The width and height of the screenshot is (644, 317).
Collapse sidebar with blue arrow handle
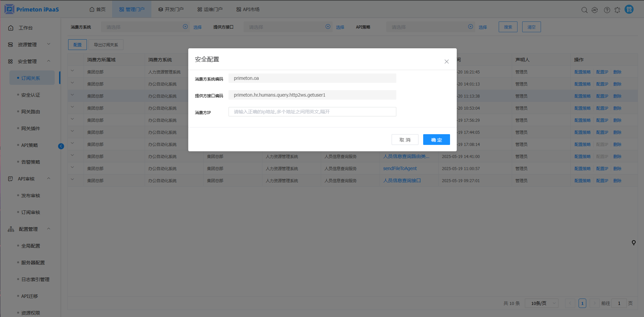coord(61,146)
